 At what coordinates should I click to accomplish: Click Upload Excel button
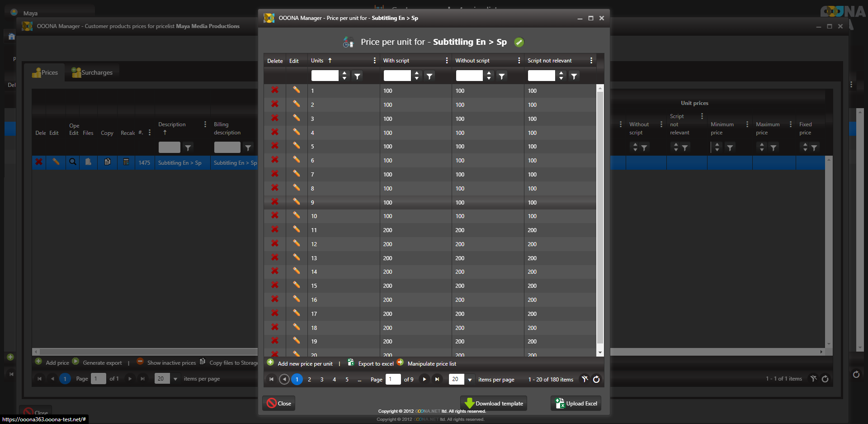coord(576,403)
